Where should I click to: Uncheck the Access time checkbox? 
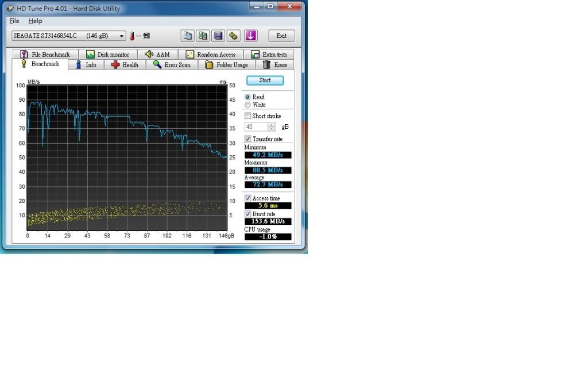pos(247,198)
